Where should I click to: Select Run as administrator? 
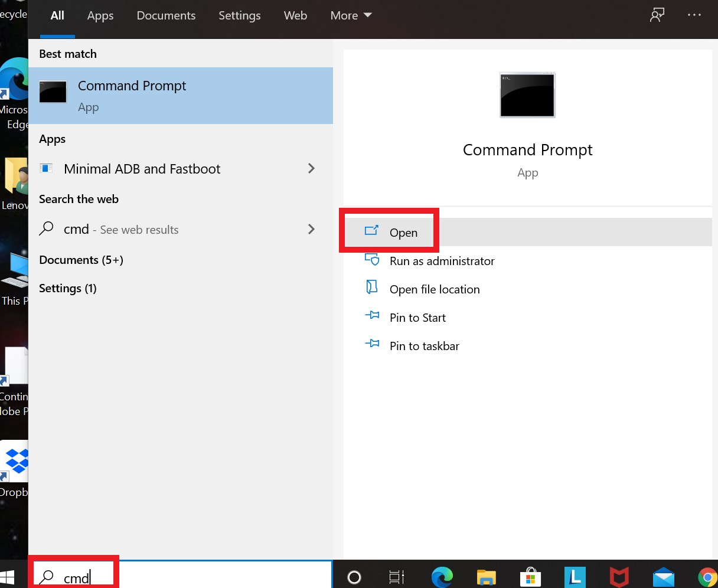[x=442, y=261]
